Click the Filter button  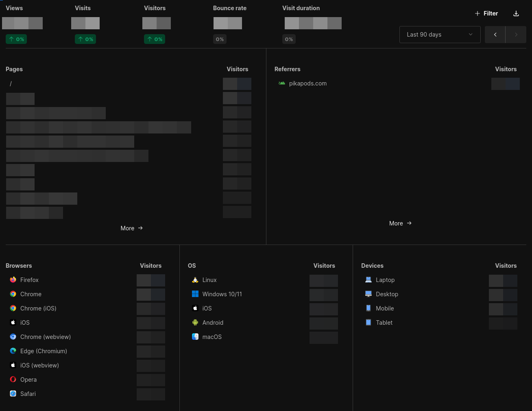pyautogui.click(x=486, y=13)
